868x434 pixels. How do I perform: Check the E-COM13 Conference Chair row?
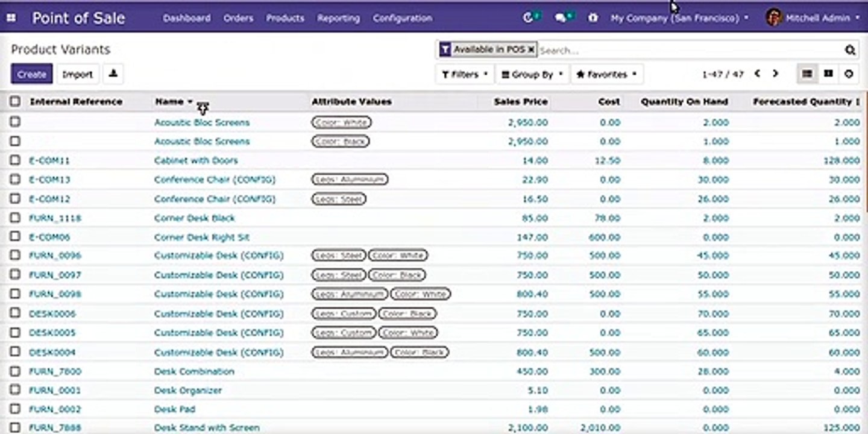(x=15, y=179)
